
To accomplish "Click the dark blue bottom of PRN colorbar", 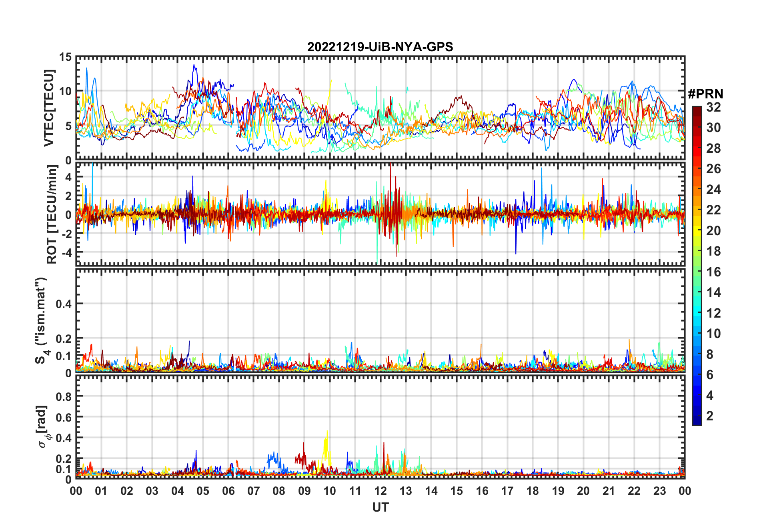I will [x=697, y=420].
